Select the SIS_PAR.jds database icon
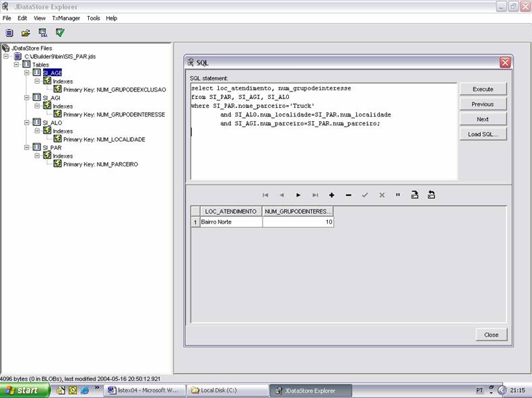The image size is (532, 398). pyautogui.click(x=18, y=57)
